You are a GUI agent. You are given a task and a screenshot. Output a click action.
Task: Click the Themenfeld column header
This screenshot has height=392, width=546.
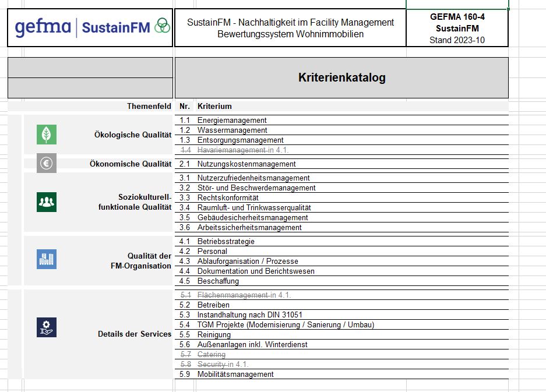tap(149, 106)
